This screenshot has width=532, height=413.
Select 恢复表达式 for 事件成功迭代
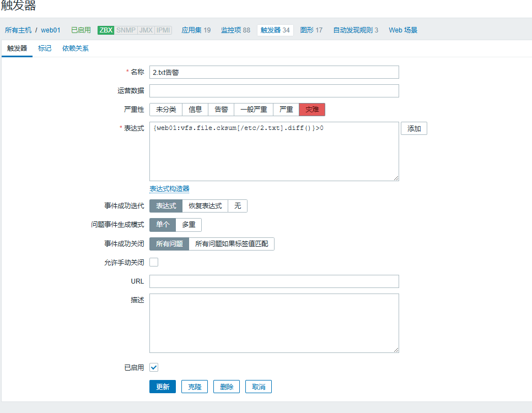pyautogui.click(x=205, y=206)
